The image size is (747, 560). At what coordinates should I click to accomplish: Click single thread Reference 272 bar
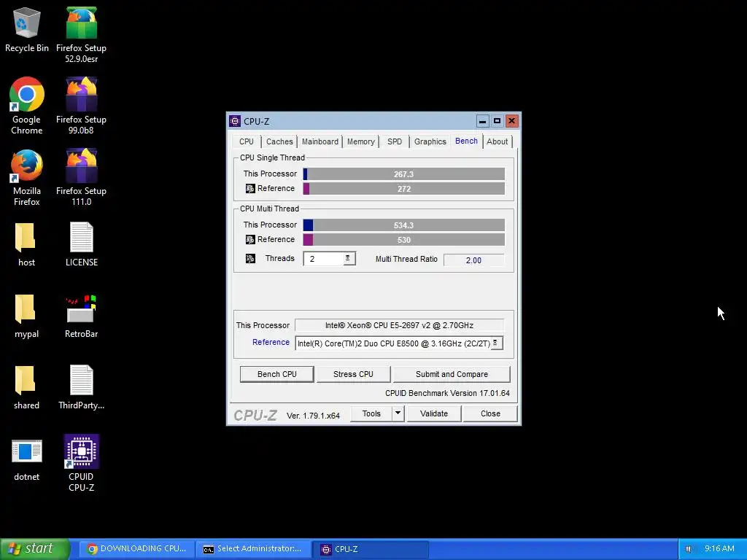404,189
